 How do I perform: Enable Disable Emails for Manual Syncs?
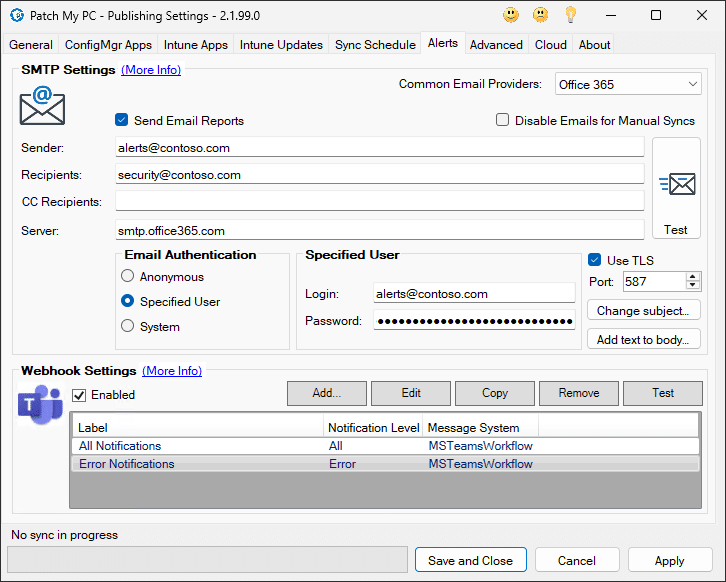pos(503,120)
